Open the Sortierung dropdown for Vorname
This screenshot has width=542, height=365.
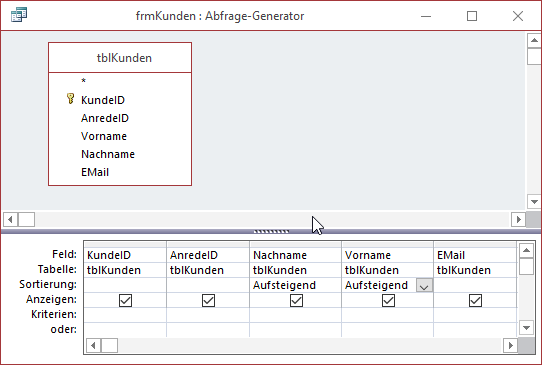[x=424, y=286]
